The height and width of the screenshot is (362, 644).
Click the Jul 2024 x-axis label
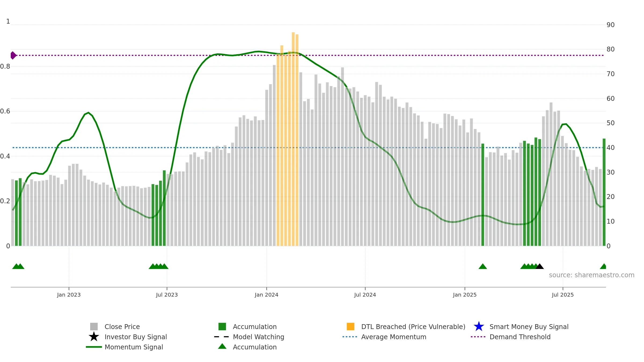coord(365,295)
